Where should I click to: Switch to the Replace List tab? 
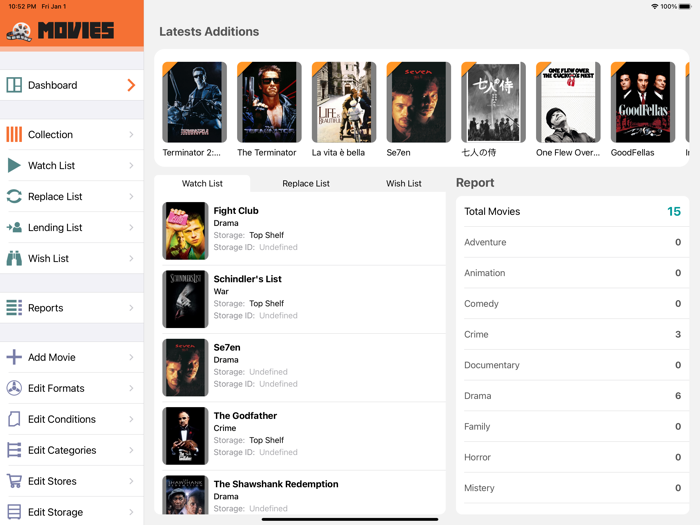click(306, 183)
